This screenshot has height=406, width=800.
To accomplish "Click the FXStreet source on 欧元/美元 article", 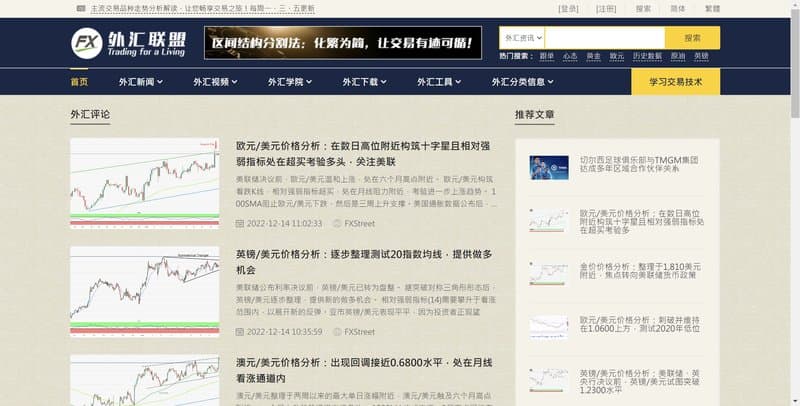I will pyautogui.click(x=359, y=223).
